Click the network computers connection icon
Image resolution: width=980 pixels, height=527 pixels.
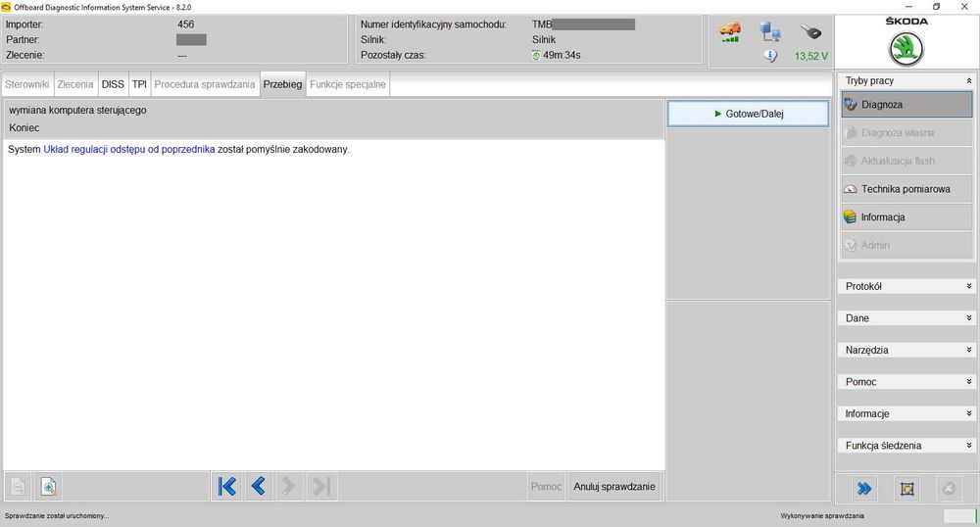click(x=770, y=31)
